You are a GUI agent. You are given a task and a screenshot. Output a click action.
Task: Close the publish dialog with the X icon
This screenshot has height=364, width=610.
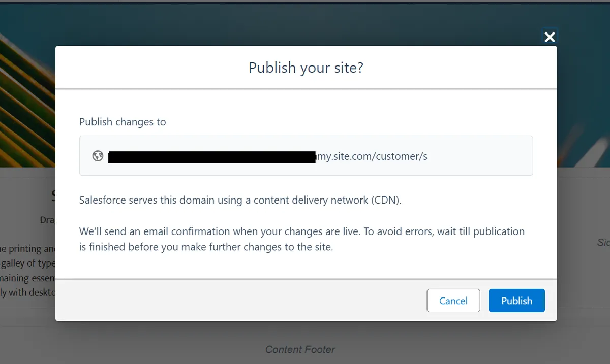[550, 37]
